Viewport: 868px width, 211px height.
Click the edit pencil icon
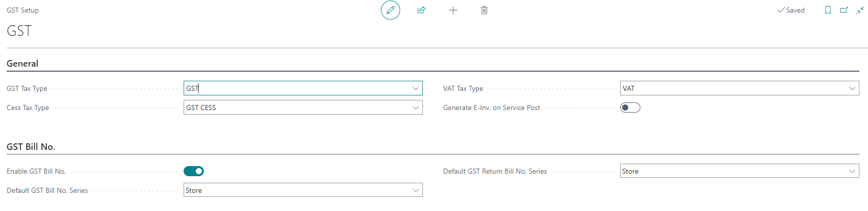390,10
